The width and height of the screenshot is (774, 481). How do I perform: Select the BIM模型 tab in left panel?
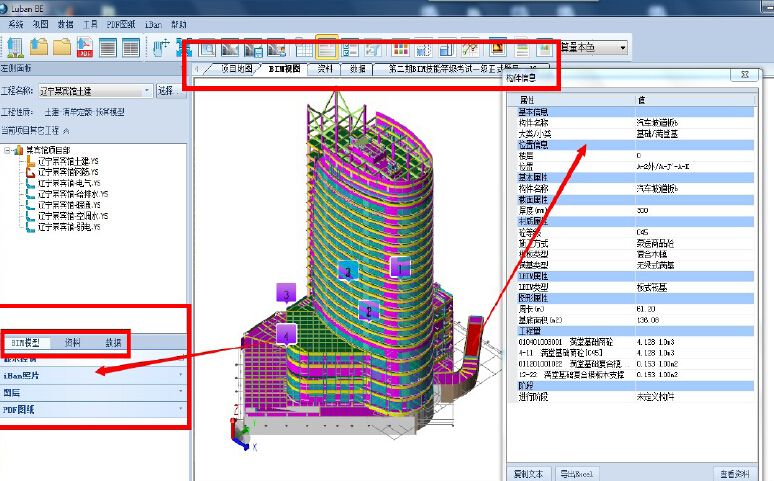[25, 342]
